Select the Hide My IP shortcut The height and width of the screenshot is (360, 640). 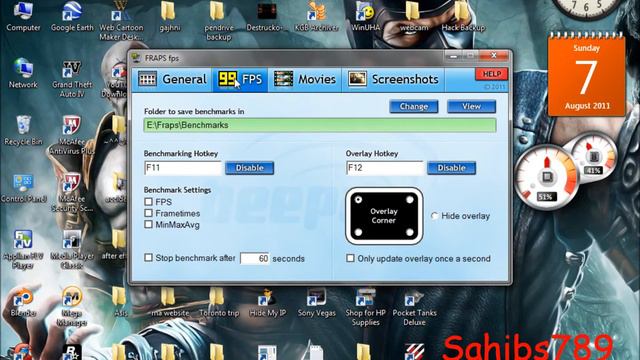click(267, 302)
